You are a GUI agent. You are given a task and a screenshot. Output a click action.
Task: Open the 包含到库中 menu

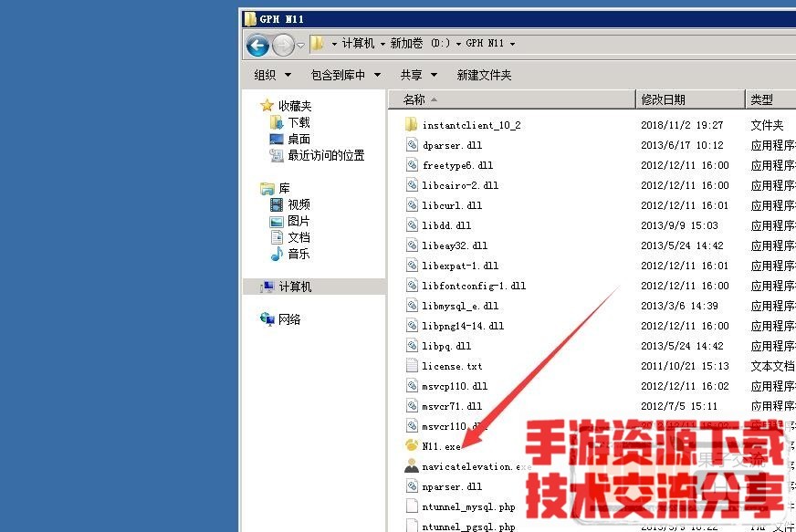click(345, 75)
